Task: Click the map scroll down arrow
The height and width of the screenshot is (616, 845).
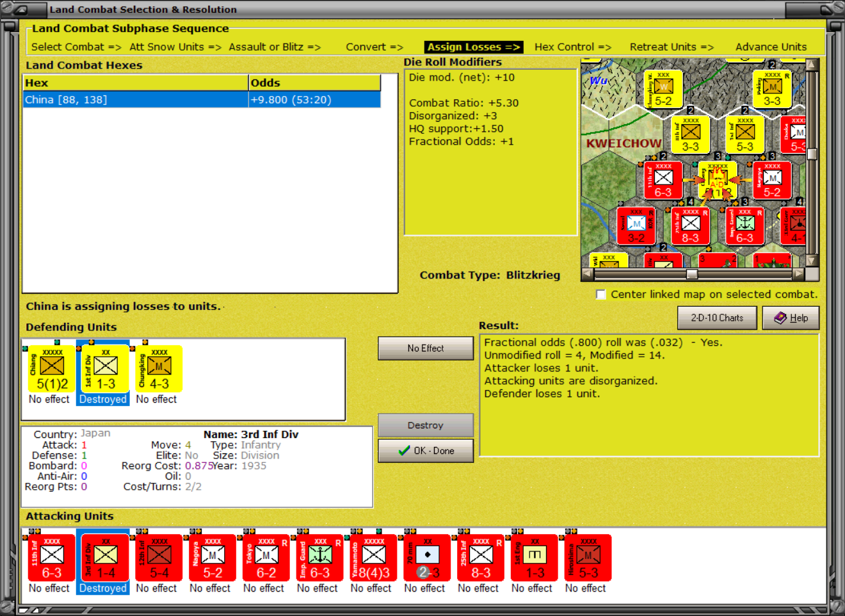Action: coord(812,261)
